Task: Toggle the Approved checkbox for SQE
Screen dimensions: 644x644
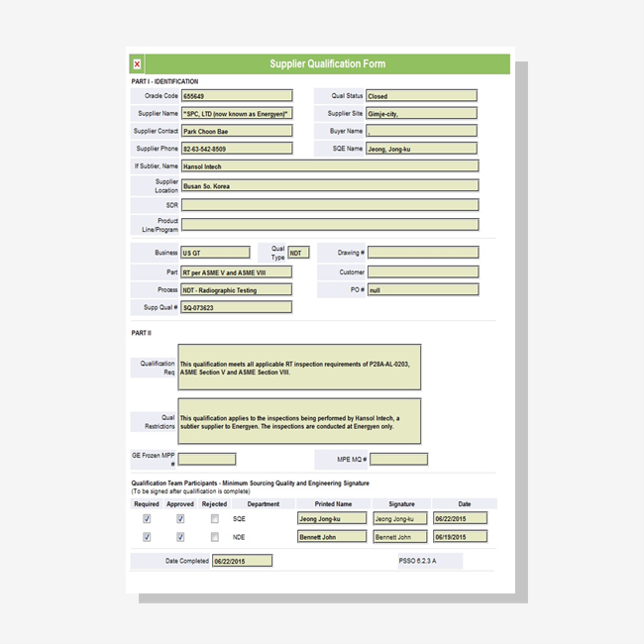Action: [x=180, y=519]
